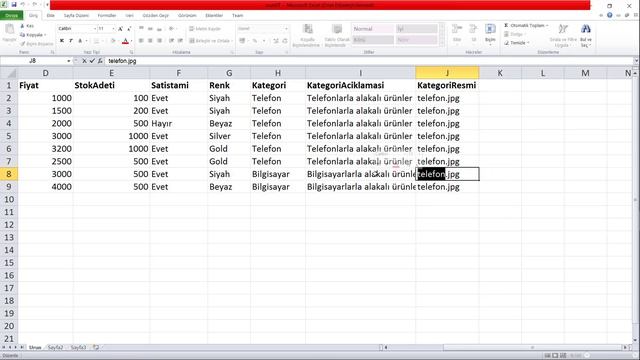
Task: Open Koşullu Biçimlendirme conditional formatting
Action: [x=307, y=36]
